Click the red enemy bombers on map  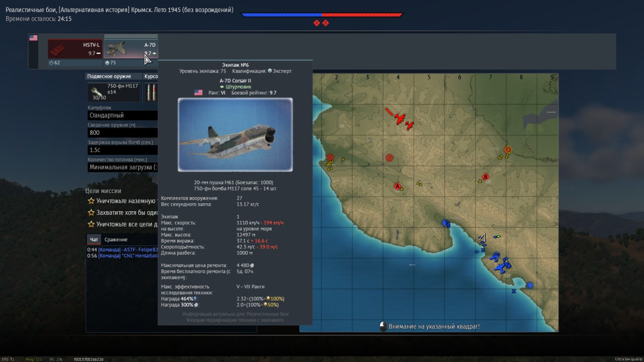400,119
